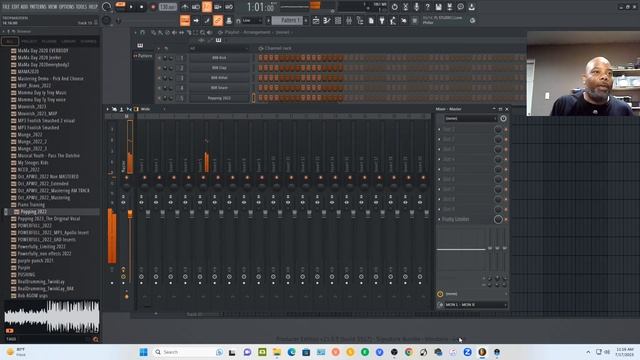Open the All channel filter dropdown
The height and width of the screenshot is (360, 640).
[x=218, y=48]
